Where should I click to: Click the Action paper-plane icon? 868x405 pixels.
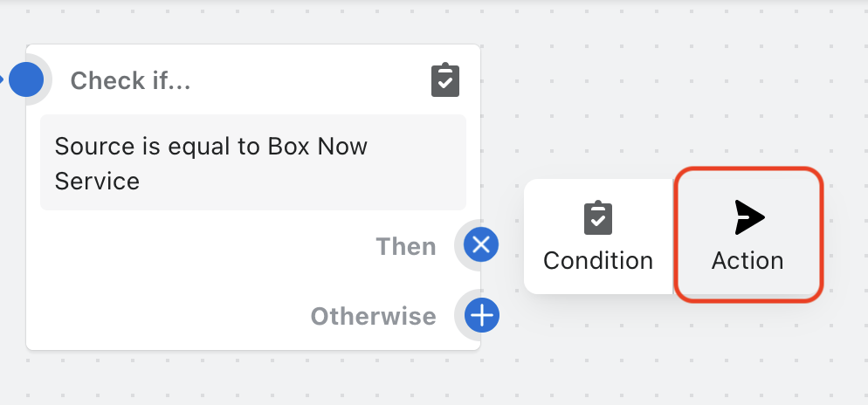(x=748, y=217)
